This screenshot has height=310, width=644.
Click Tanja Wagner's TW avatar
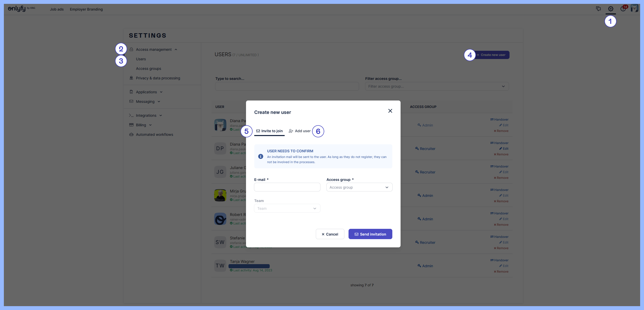coord(220,266)
